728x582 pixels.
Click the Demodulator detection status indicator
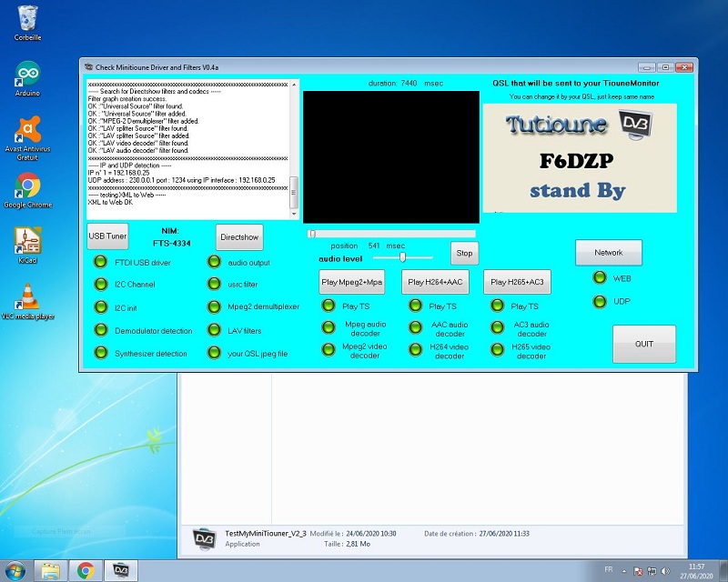(x=99, y=330)
